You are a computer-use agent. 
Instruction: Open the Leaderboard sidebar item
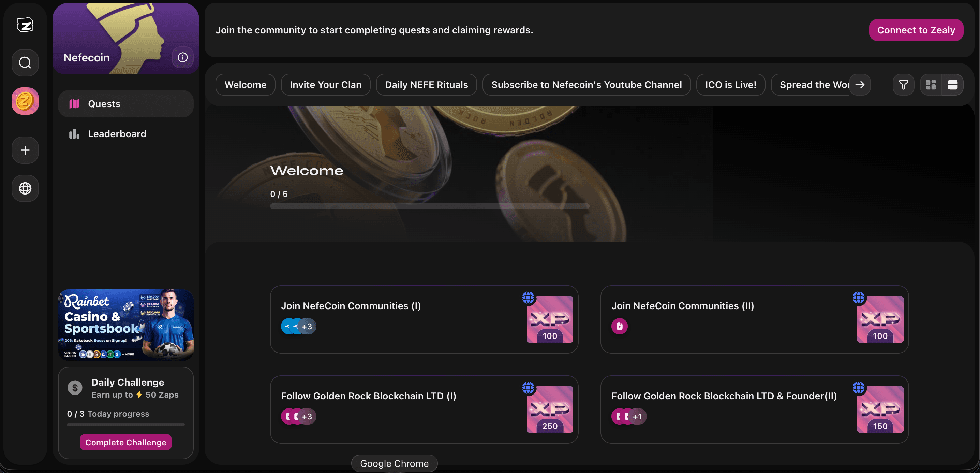tap(125, 134)
